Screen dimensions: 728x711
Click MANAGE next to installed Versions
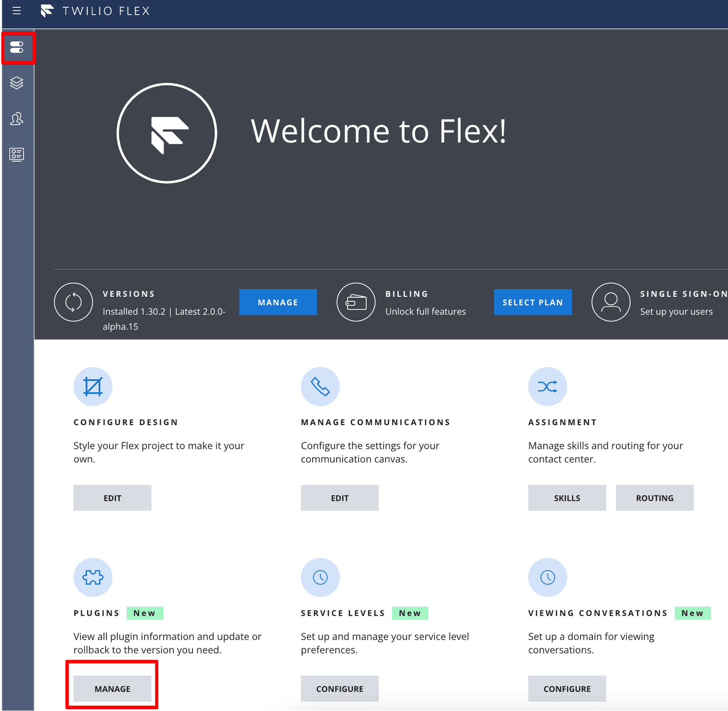[278, 302]
